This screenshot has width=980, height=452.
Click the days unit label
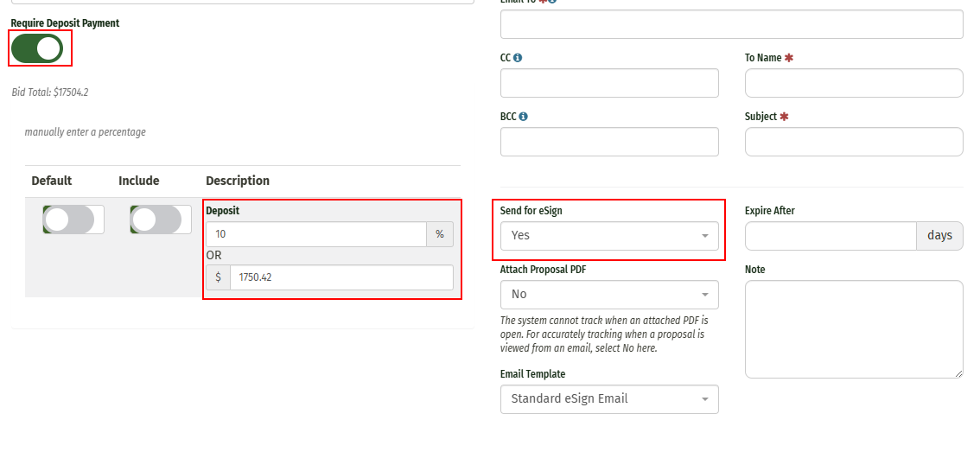pos(939,235)
